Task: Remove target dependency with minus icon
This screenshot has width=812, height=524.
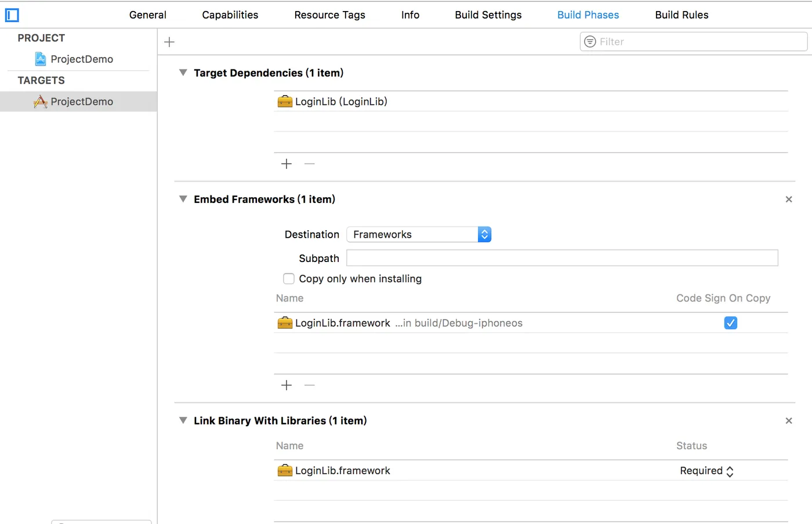Action: click(x=310, y=164)
